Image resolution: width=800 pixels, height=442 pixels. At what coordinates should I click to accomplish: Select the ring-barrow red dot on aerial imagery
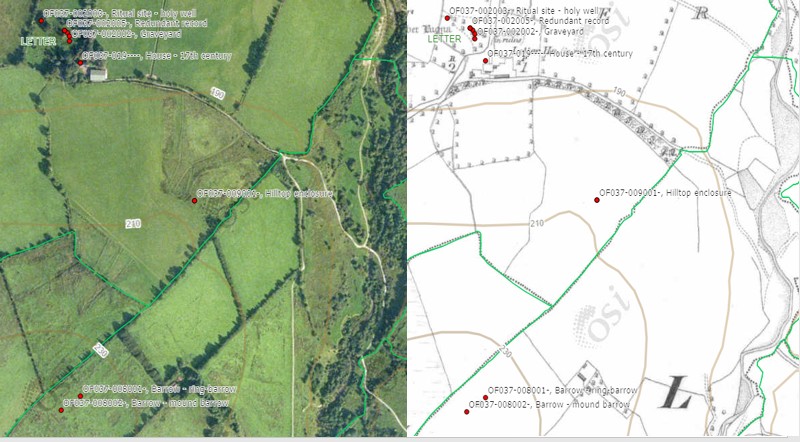click(80, 396)
